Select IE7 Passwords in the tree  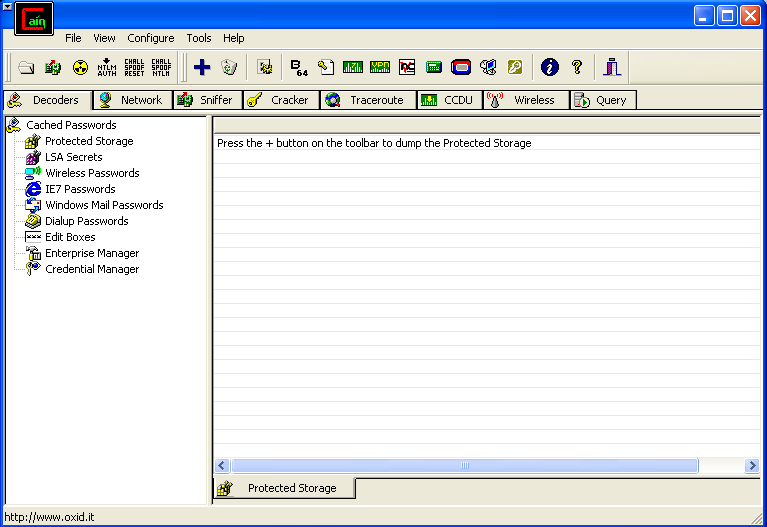point(80,189)
